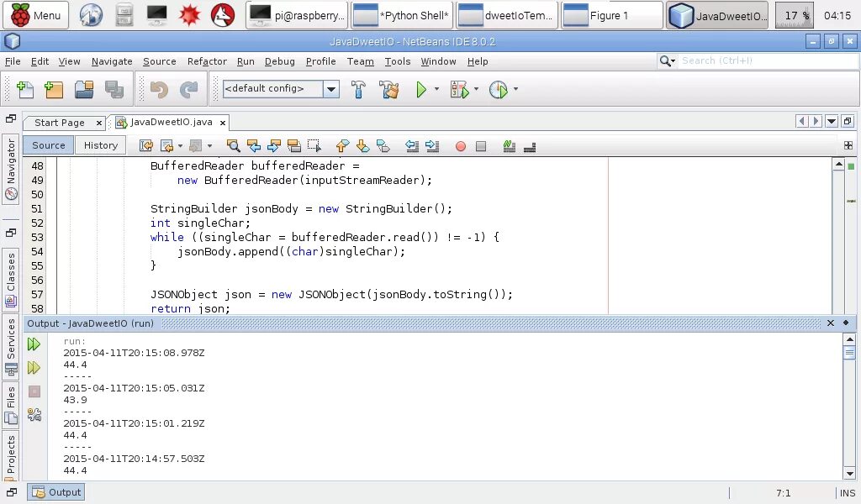
Task: Start macro recording red circle icon
Action: click(x=461, y=146)
